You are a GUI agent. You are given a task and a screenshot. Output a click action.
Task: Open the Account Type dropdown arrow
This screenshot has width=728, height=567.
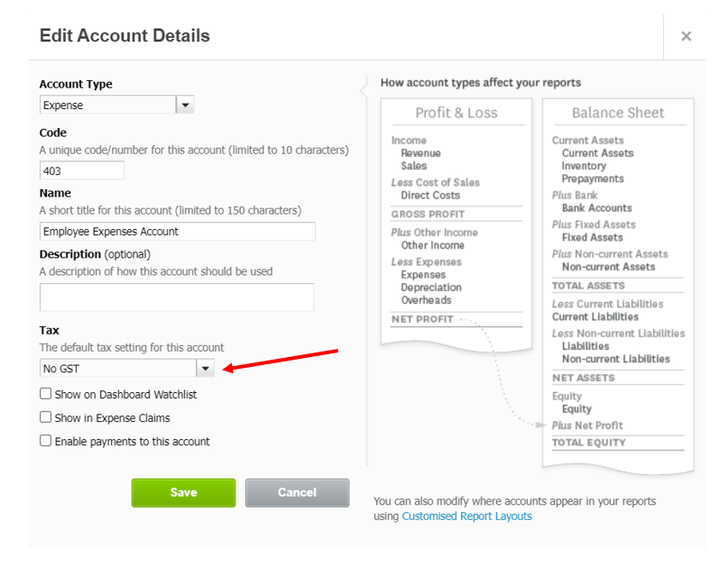[x=184, y=105]
